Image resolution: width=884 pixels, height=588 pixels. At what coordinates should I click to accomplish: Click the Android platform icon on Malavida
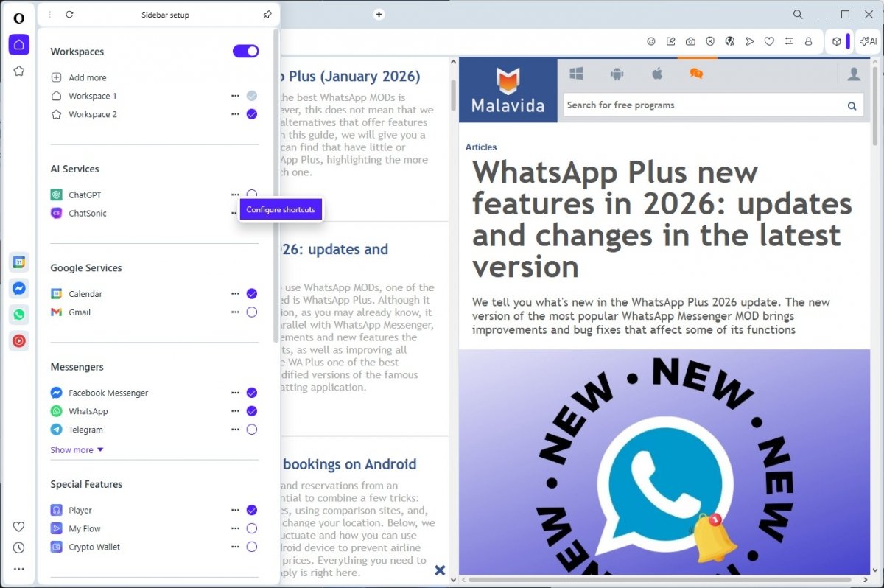[617, 74]
